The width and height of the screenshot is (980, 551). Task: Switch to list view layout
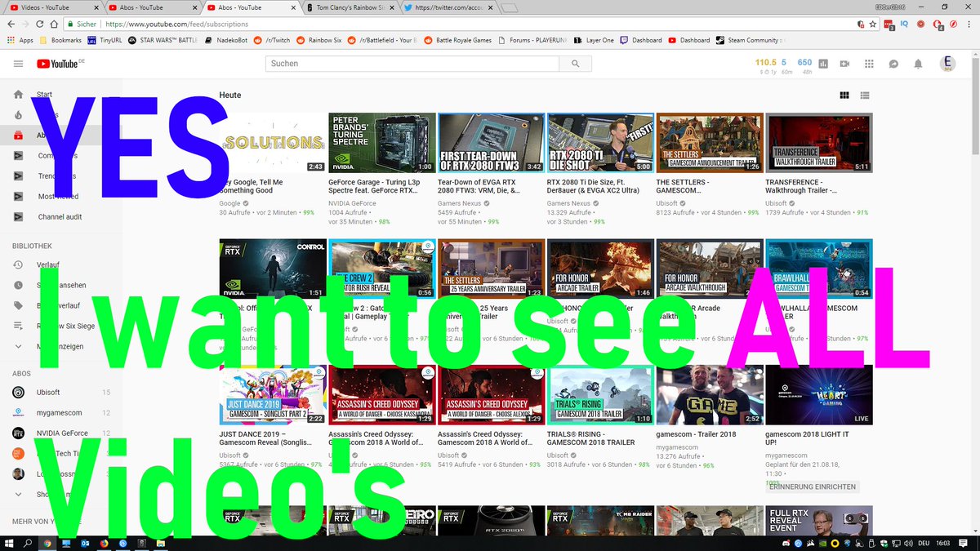[865, 96]
